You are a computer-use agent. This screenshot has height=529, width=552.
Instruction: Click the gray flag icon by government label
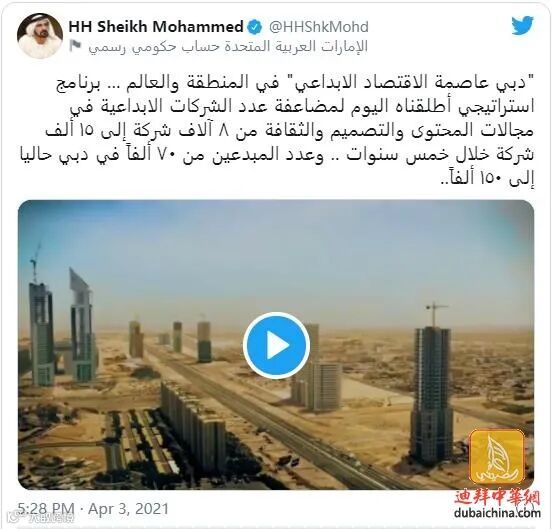coord(75,46)
